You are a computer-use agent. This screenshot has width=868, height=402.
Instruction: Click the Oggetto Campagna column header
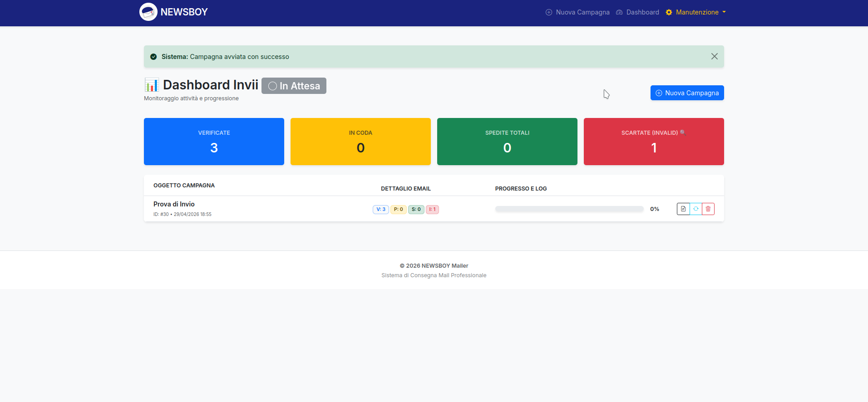pos(184,186)
